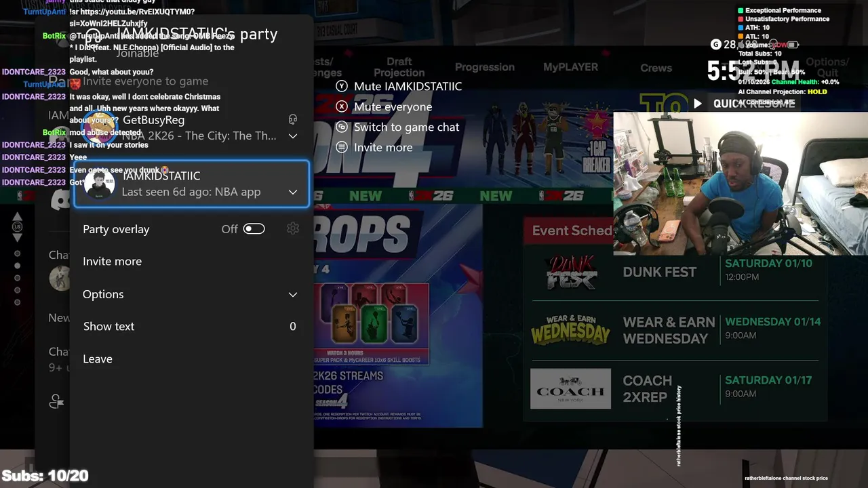
Task: Click the Subs: 10/20 counter
Action: point(45,476)
